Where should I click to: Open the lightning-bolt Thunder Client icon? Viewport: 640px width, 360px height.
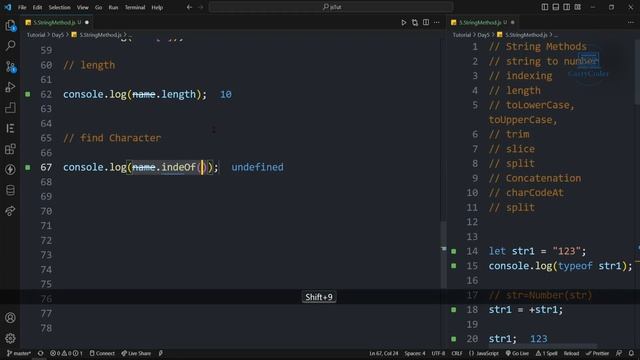[x=10, y=169]
